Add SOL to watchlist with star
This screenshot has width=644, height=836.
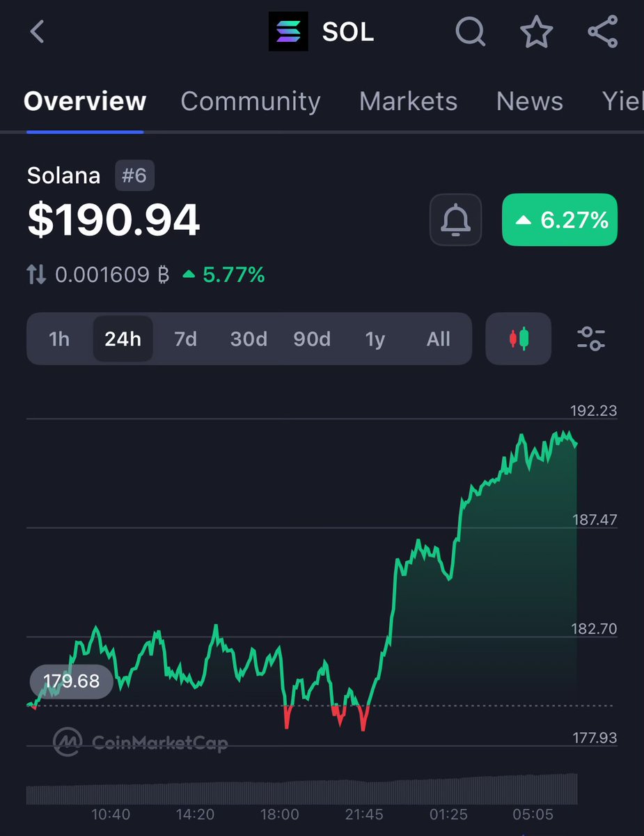[536, 32]
